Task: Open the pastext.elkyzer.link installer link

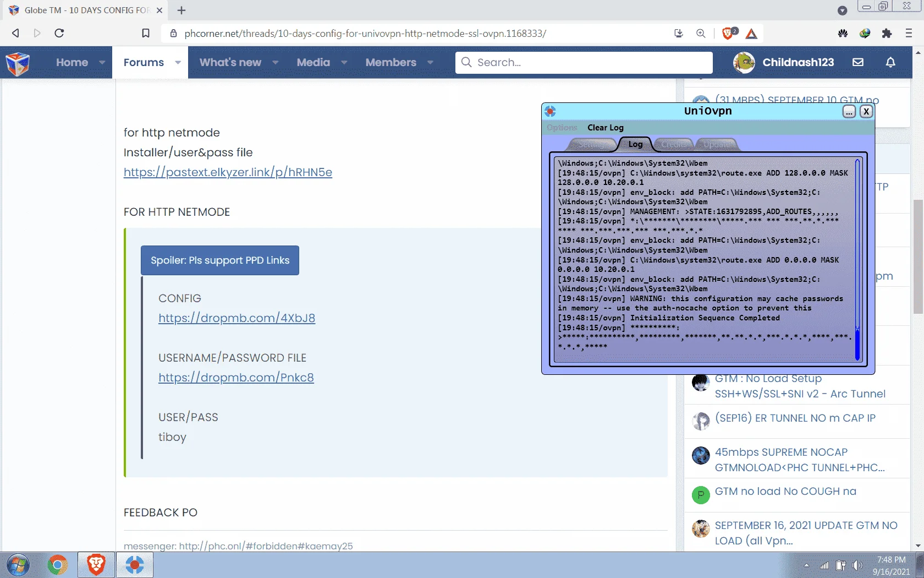Action: pyautogui.click(x=228, y=172)
